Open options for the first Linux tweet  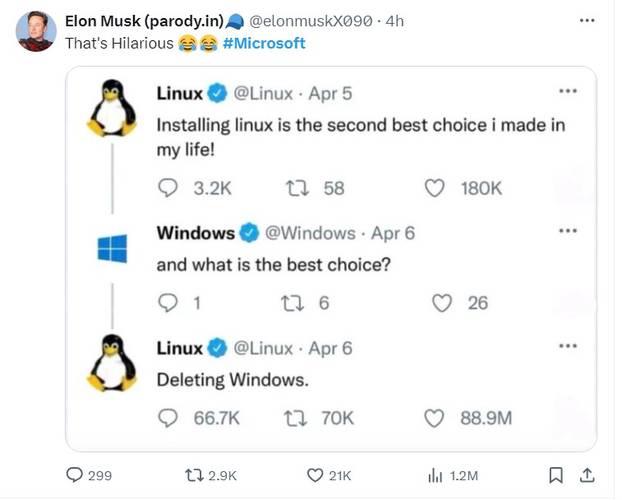tap(567, 92)
